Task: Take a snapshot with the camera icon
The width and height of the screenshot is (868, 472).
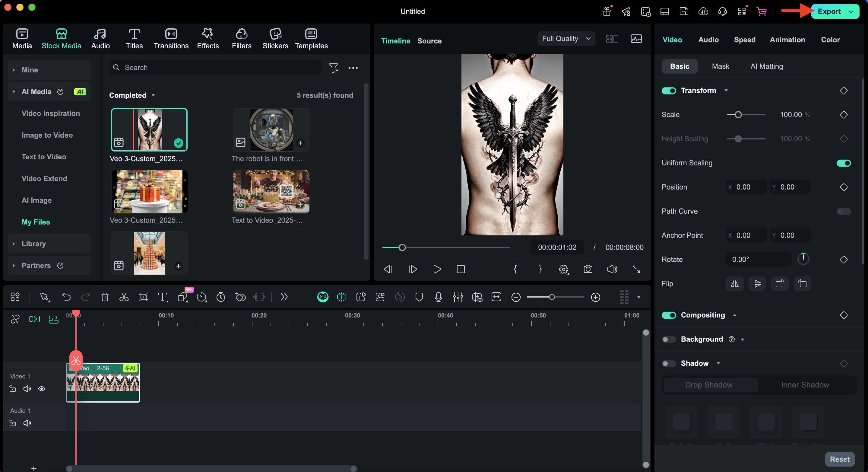Action: (x=588, y=269)
